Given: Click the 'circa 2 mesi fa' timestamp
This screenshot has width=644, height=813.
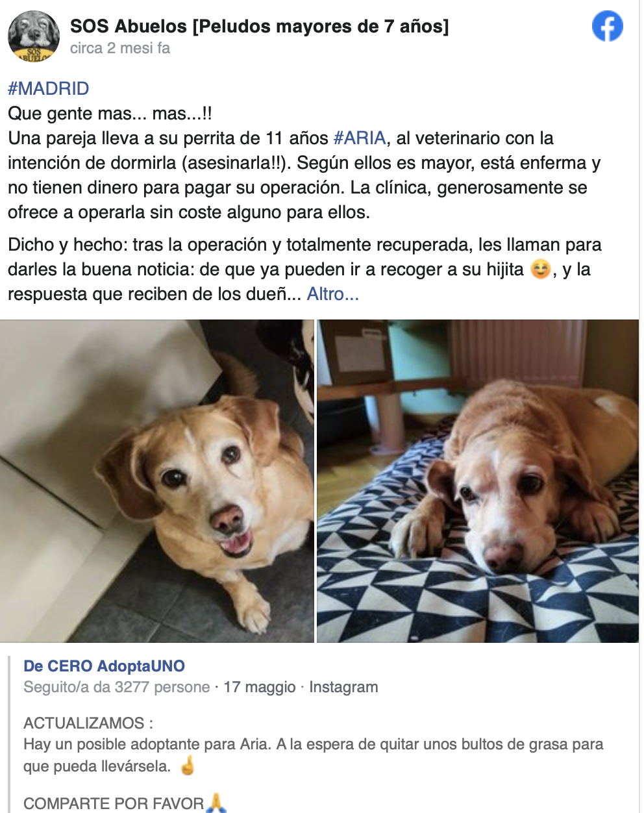Looking at the screenshot, I should pyautogui.click(x=120, y=48).
